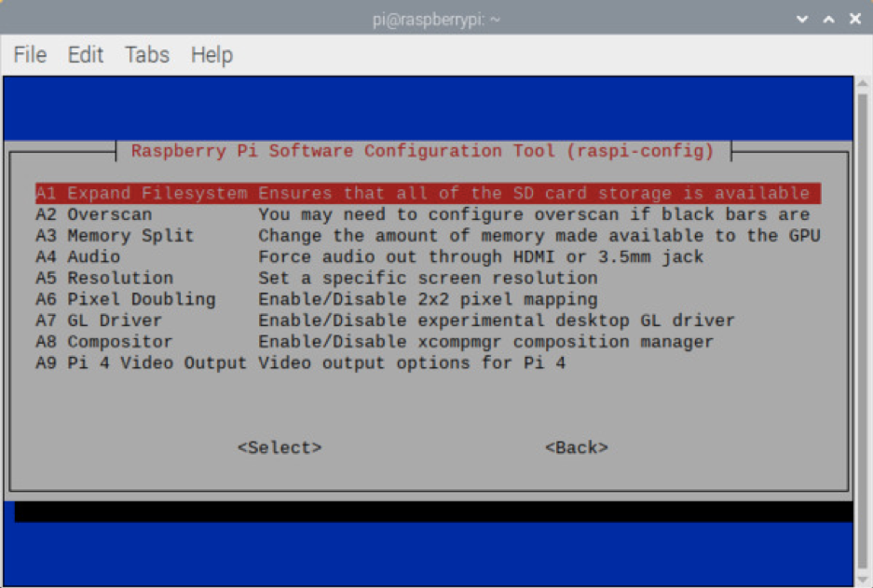Click the pi@raspberrypi window title
Image resolution: width=873 pixels, height=588 pixels.
tap(436, 21)
